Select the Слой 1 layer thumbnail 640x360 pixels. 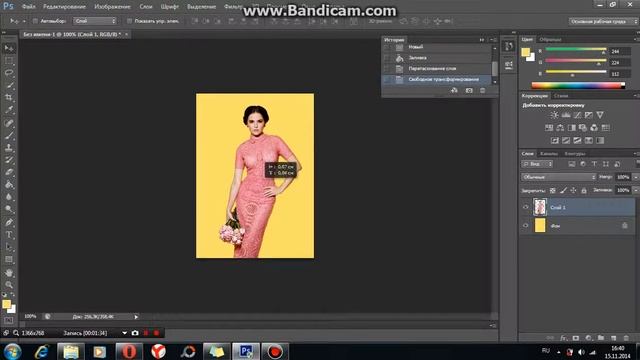coord(540,207)
